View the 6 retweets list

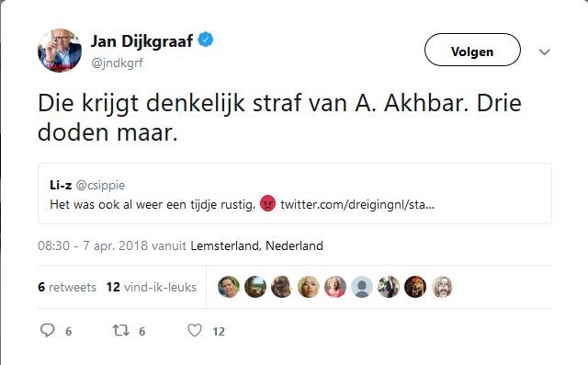coord(67,287)
